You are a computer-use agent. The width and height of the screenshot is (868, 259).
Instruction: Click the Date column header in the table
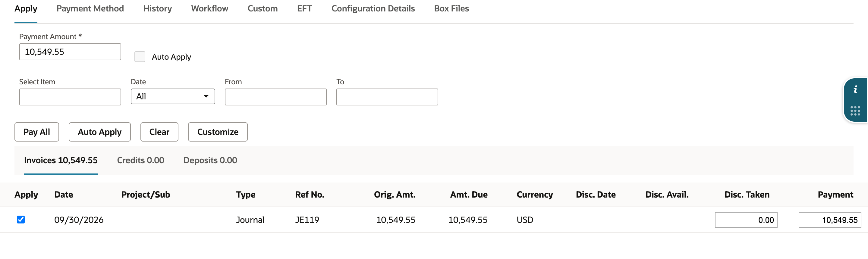pyautogui.click(x=64, y=195)
